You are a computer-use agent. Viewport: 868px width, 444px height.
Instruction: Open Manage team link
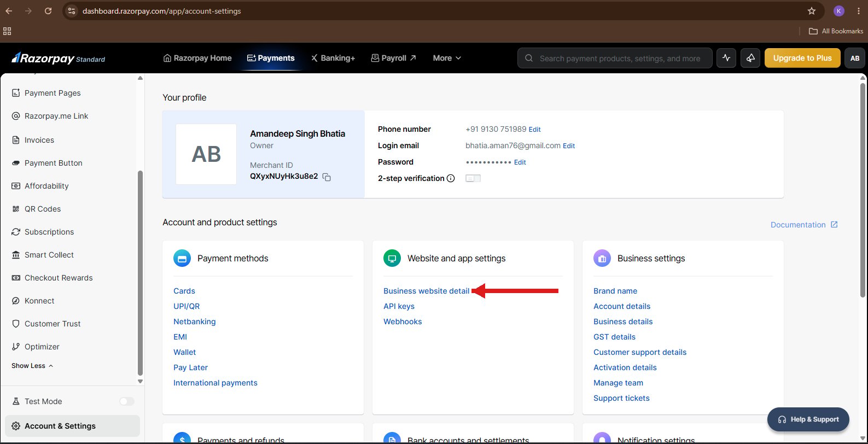pos(618,383)
